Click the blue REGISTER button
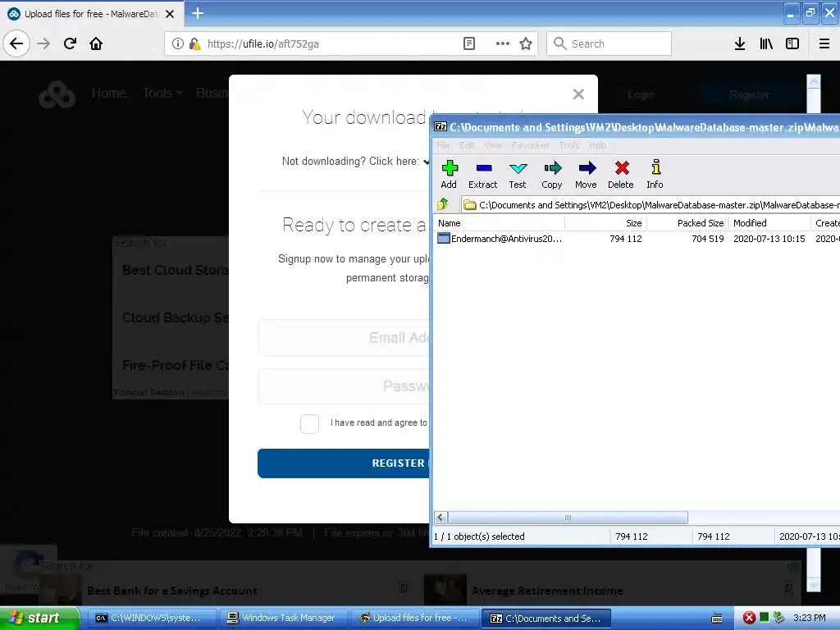The height and width of the screenshot is (630, 840). click(344, 463)
